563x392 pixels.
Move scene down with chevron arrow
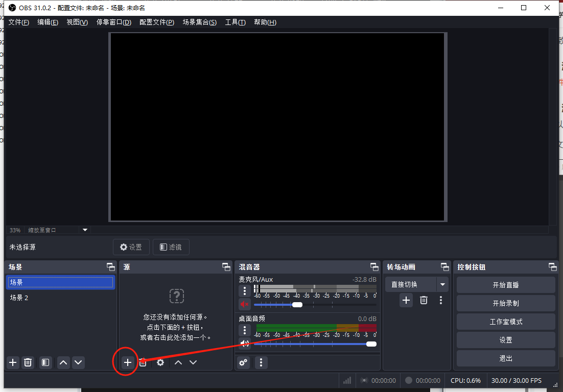(x=78, y=362)
